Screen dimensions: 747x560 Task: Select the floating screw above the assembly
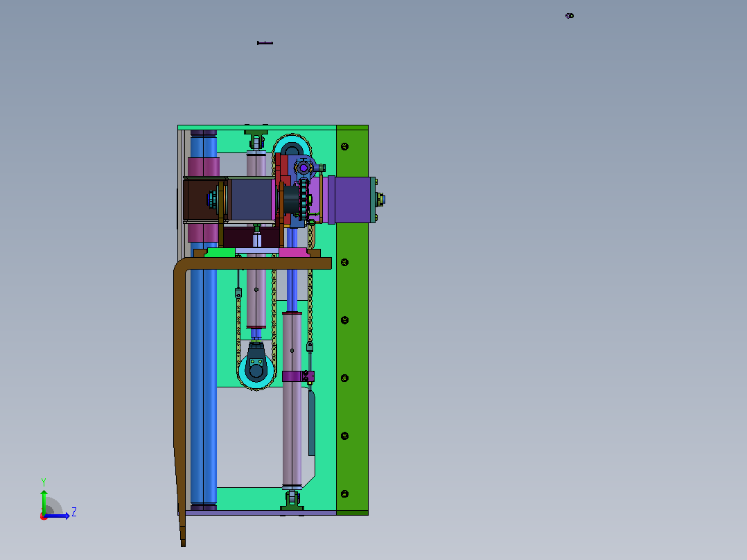click(265, 43)
